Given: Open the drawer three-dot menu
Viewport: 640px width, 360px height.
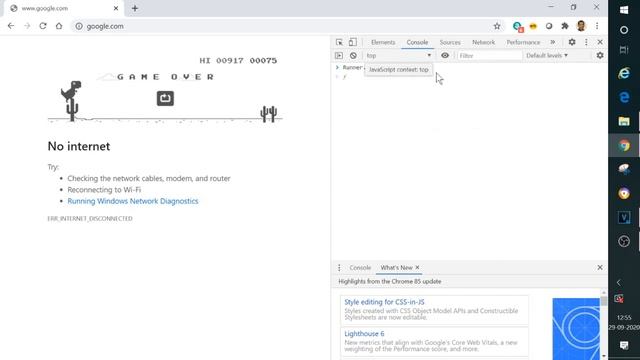Looking at the screenshot, I should (339, 268).
